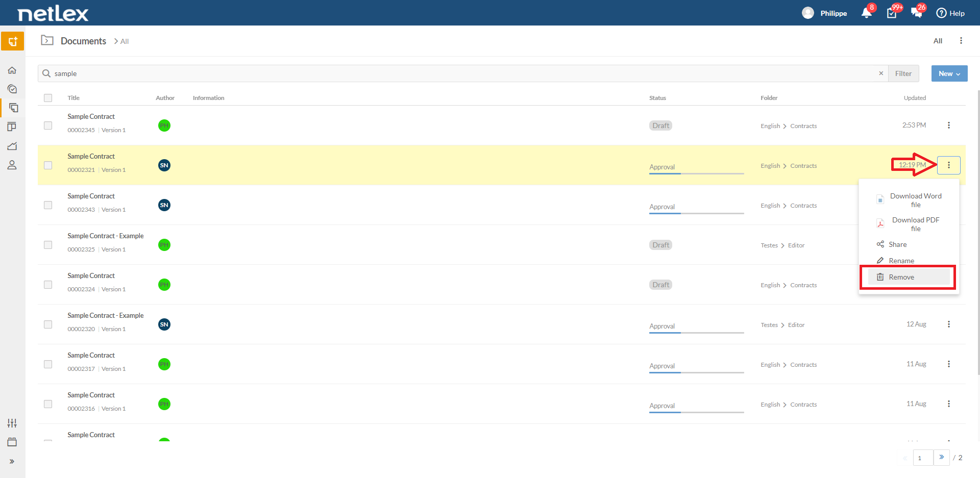Open the Help link in header
The height and width of the screenshot is (478, 980).
[x=950, y=13]
